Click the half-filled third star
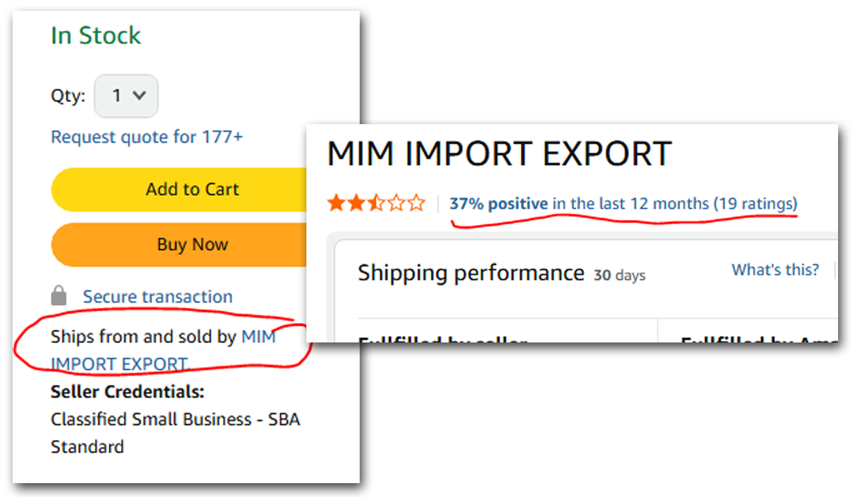This screenshot has width=868, height=497. point(376,203)
